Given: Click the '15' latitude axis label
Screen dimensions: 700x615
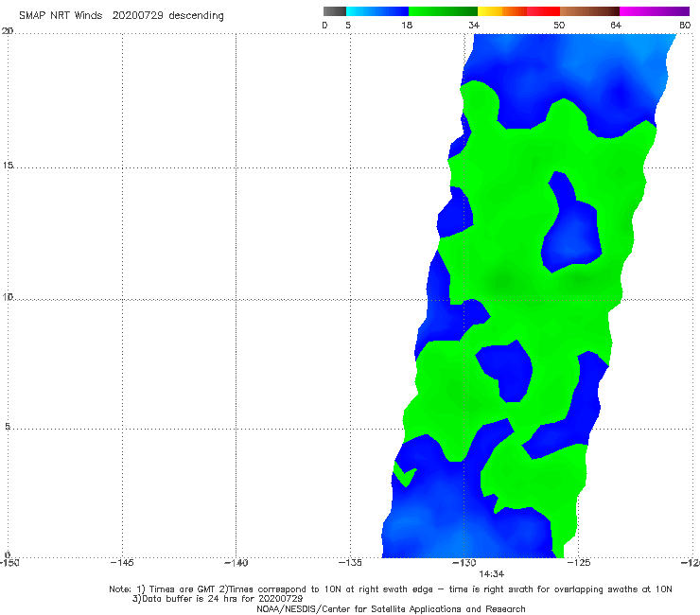Looking at the screenshot, I should 8,166.
